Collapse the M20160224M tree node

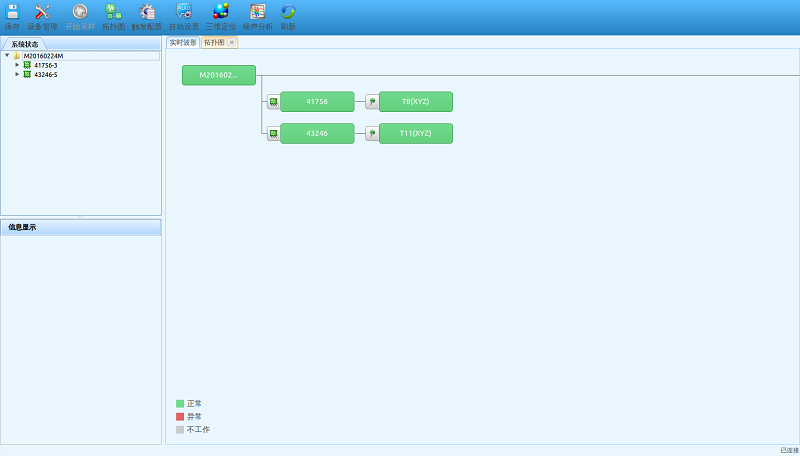coord(7,56)
